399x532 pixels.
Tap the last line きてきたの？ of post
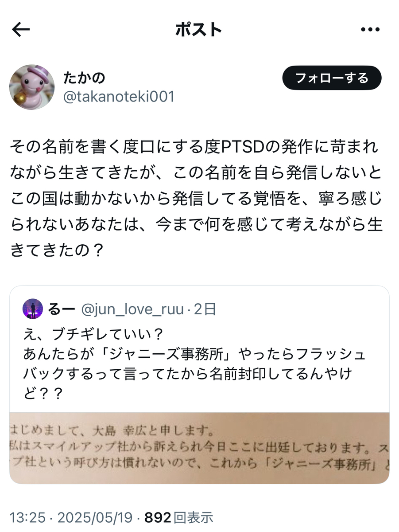click(x=57, y=251)
